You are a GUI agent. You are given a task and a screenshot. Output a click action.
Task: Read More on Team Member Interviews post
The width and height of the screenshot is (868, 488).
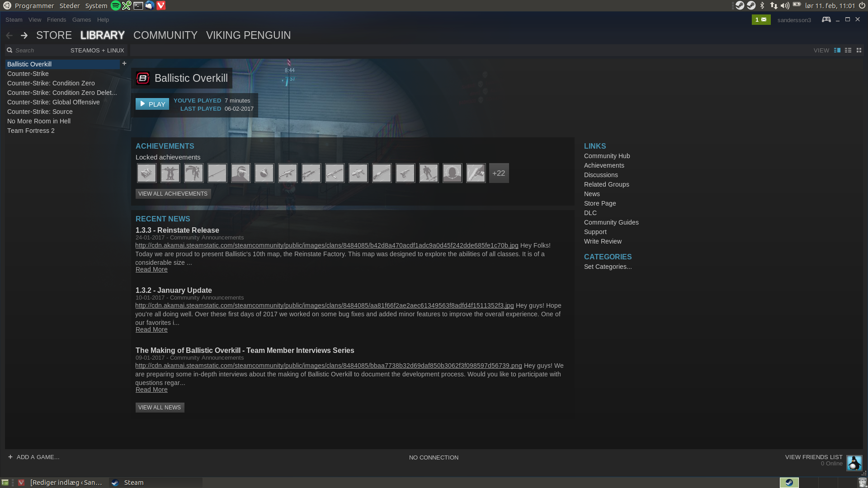coord(151,389)
